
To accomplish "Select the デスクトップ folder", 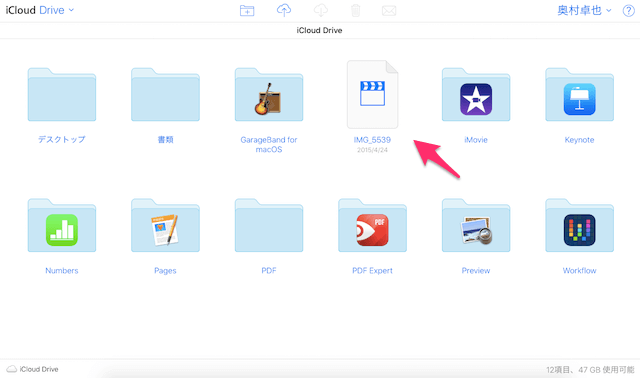I will pos(62,94).
